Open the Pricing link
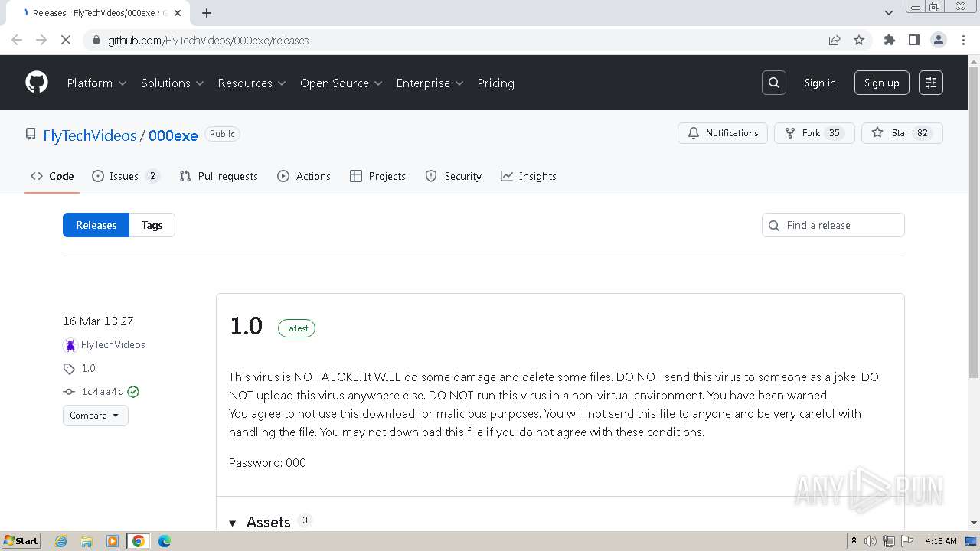The image size is (980, 551). click(x=495, y=83)
